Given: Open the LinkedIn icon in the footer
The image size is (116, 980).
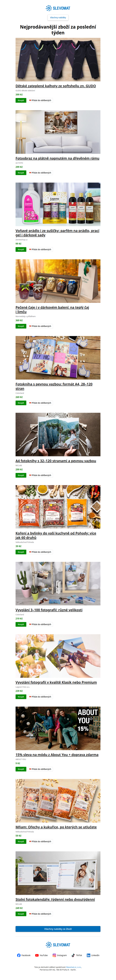Looking at the screenshot, I should [93, 955].
